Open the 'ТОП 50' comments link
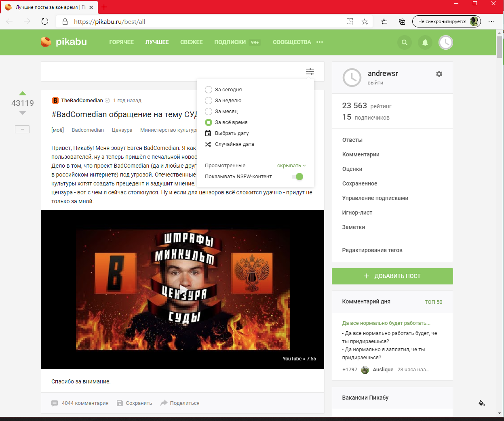Image resolution: width=504 pixels, height=421 pixels. pyautogui.click(x=433, y=302)
